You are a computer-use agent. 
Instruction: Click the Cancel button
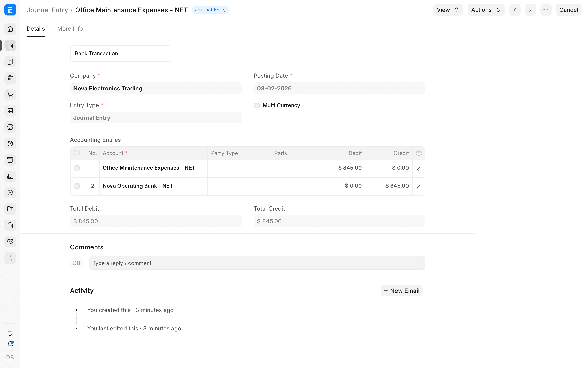(x=569, y=10)
